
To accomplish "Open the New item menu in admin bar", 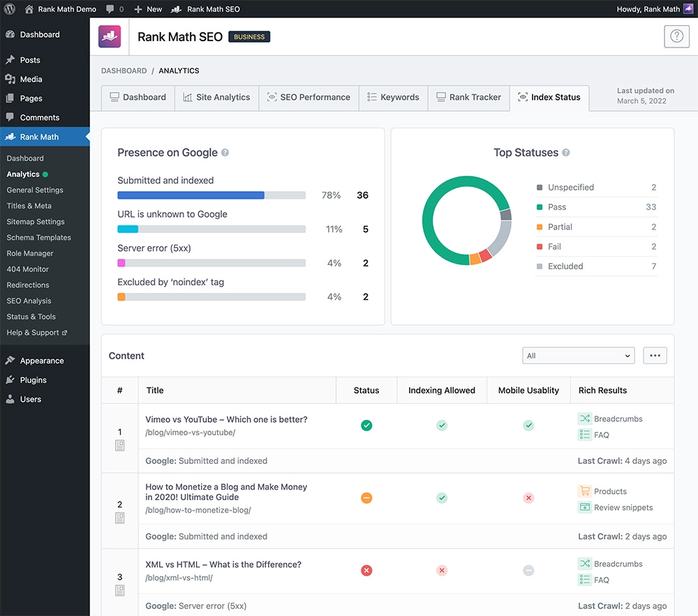I will pyautogui.click(x=147, y=8).
